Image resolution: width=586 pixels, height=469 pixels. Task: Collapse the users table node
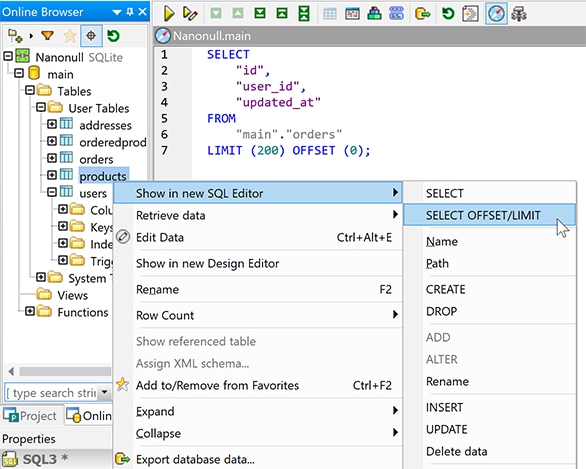click(52, 192)
